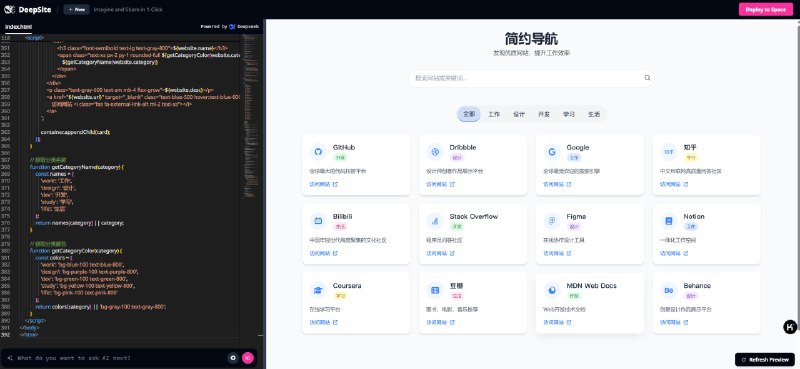Follow 访问网站 link on 豆瓣 card
Screen dimensions: 800x369
[x=440, y=323]
